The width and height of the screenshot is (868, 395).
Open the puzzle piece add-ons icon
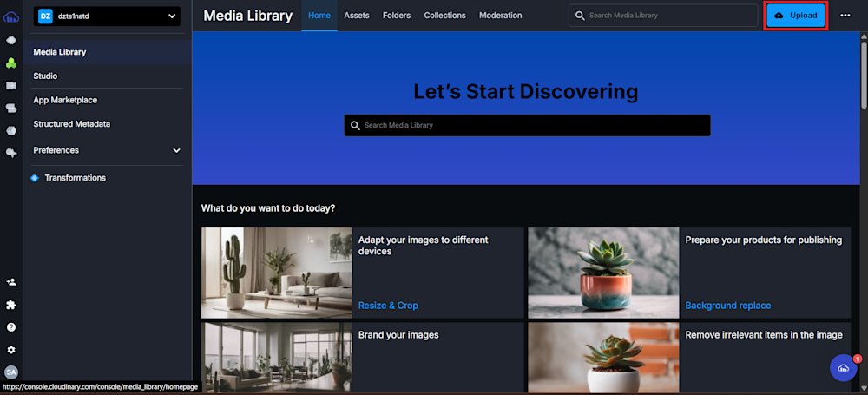[11, 305]
